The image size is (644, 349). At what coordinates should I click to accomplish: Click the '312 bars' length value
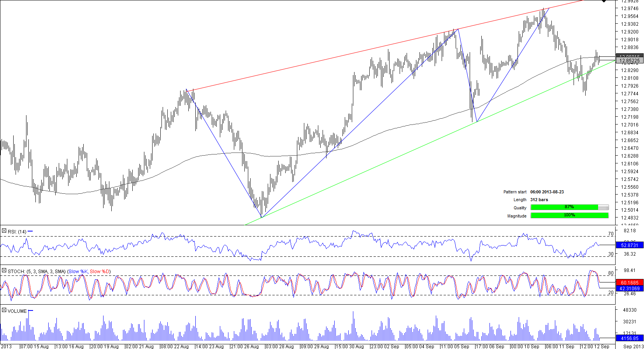tap(539, 200)
